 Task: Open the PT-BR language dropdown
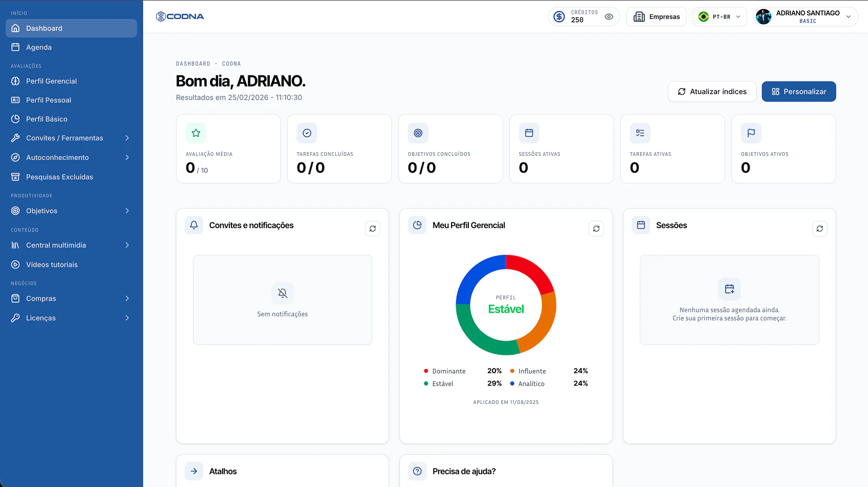pos(720,17)
